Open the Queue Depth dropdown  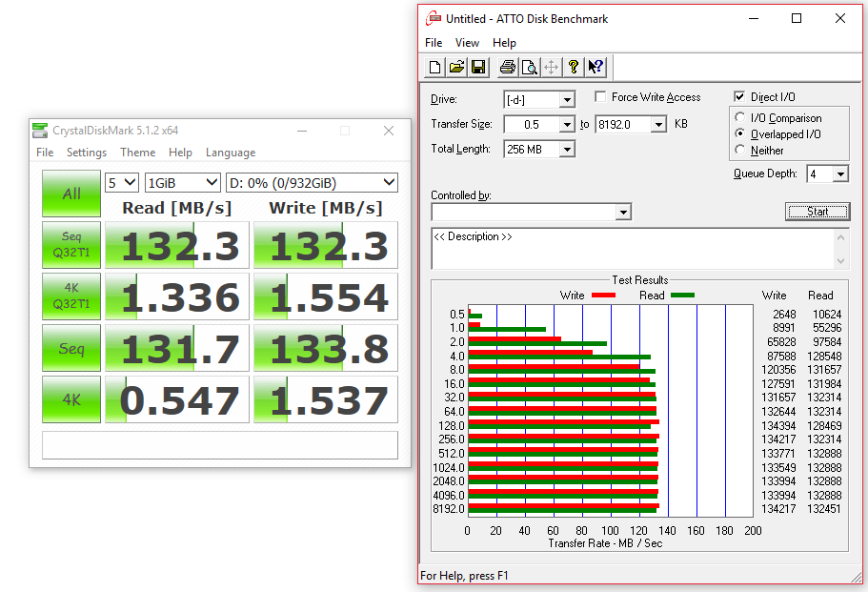[840, 174]
